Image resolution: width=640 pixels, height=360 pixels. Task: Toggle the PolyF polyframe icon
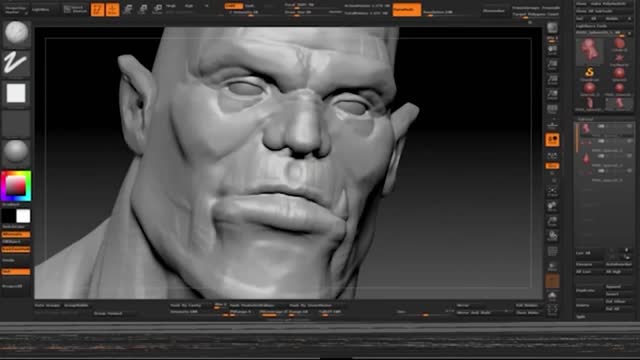(552, 251)
